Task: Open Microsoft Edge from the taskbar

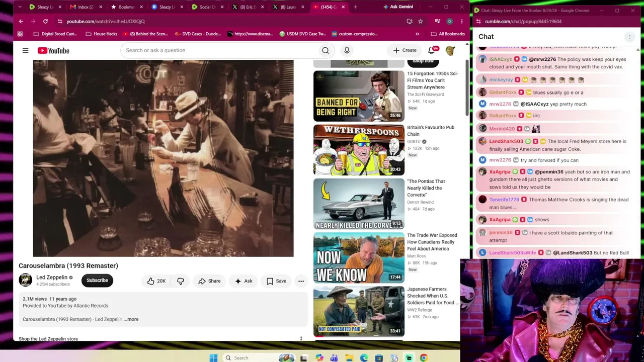Action: [364, 358]
